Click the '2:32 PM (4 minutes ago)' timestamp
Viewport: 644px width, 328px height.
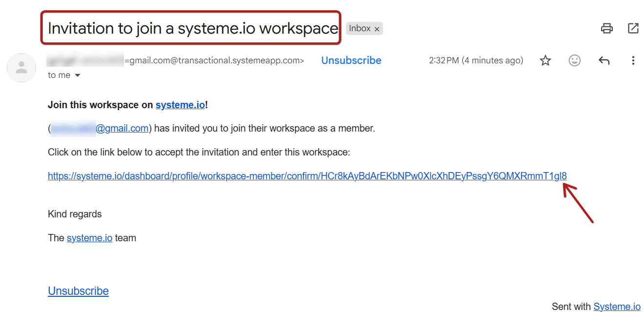(476, 60)
